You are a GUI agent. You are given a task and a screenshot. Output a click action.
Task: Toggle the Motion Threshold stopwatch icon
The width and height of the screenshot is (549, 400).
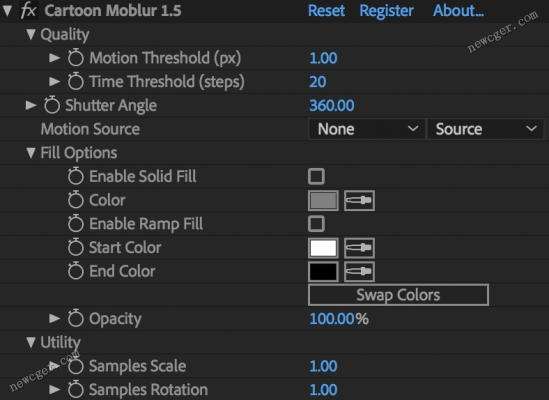76,58
